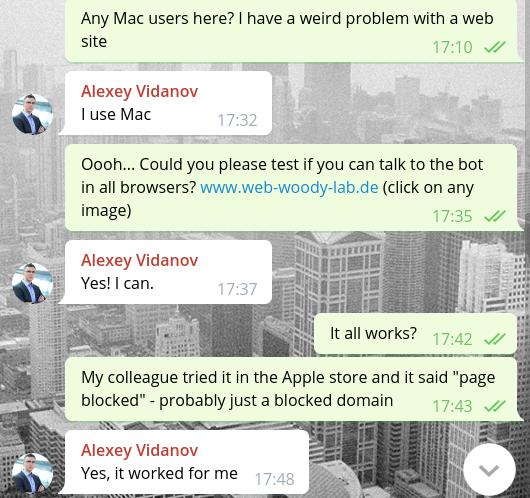Click Alexey Vidanov name above "Yes! I can."

click(x=139, y=260)
